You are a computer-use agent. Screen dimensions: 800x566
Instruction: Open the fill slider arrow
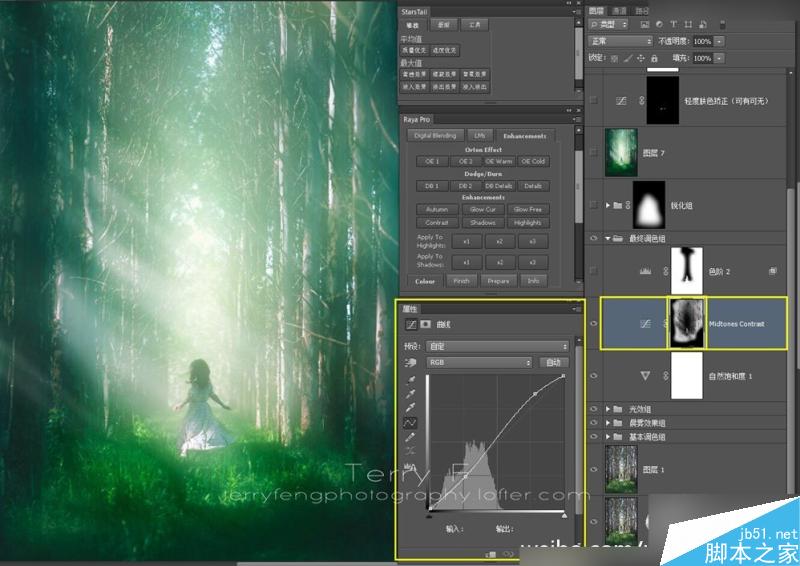coord(719,58)
